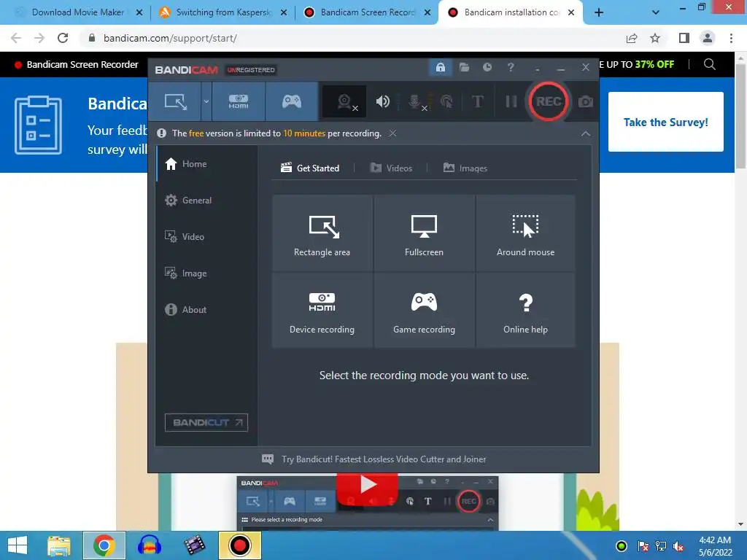Go forward in Chrome
This screenshot has height=560, width=747.
click(x=39, y=38)
